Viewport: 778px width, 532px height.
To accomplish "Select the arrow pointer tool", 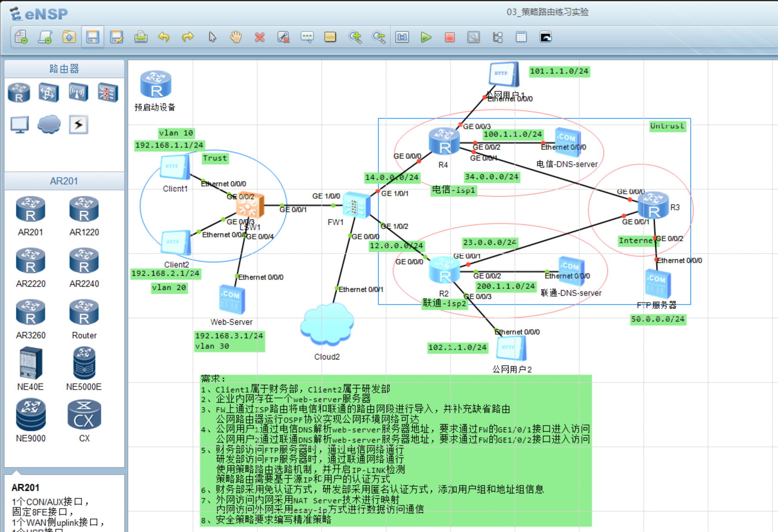I will pos(212,37).
